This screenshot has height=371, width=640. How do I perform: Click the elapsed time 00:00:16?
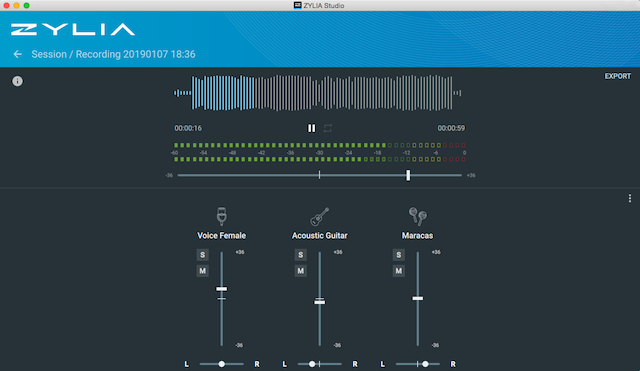(x=188, y=128)
